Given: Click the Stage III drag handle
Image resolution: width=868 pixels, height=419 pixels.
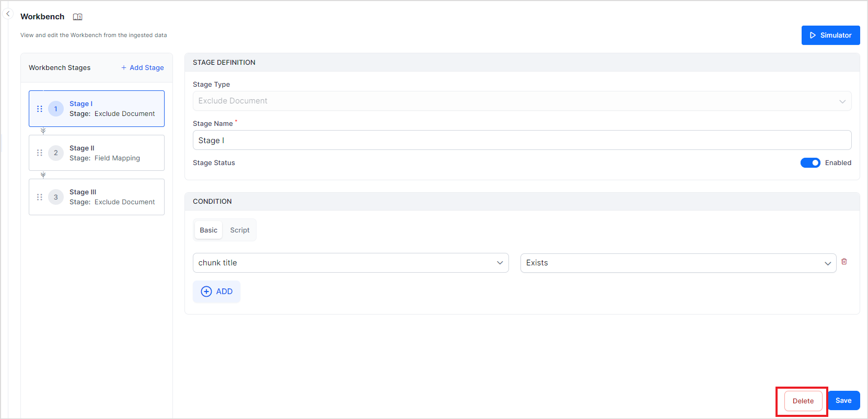Looking at the screenshot, I should (40, 197).
